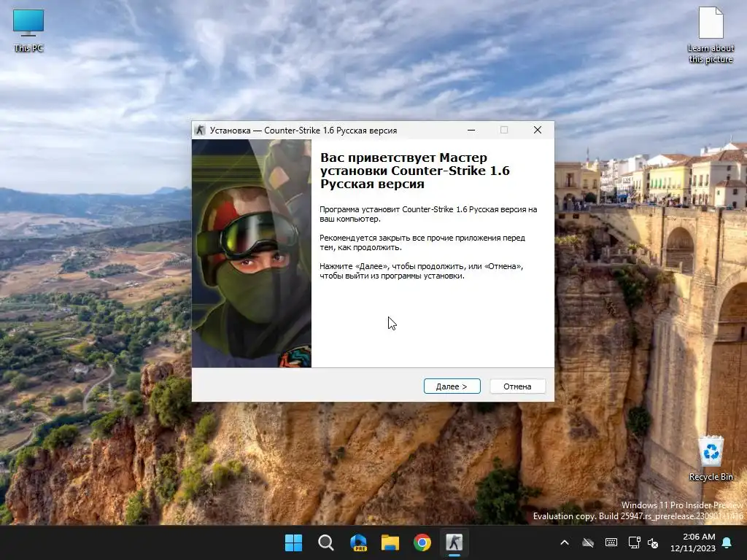Click the muted volume tray icon
This screenshot has width=747, height=560.
[653, 542]
